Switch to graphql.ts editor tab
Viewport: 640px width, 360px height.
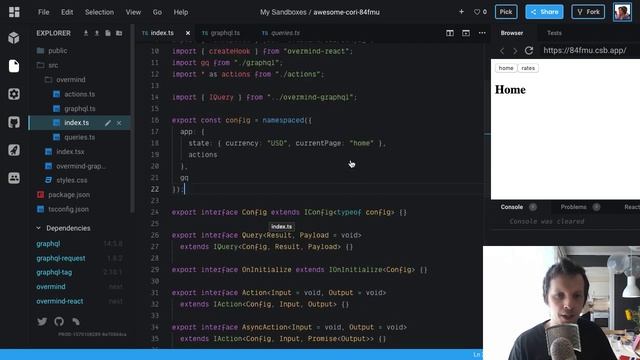225,33
